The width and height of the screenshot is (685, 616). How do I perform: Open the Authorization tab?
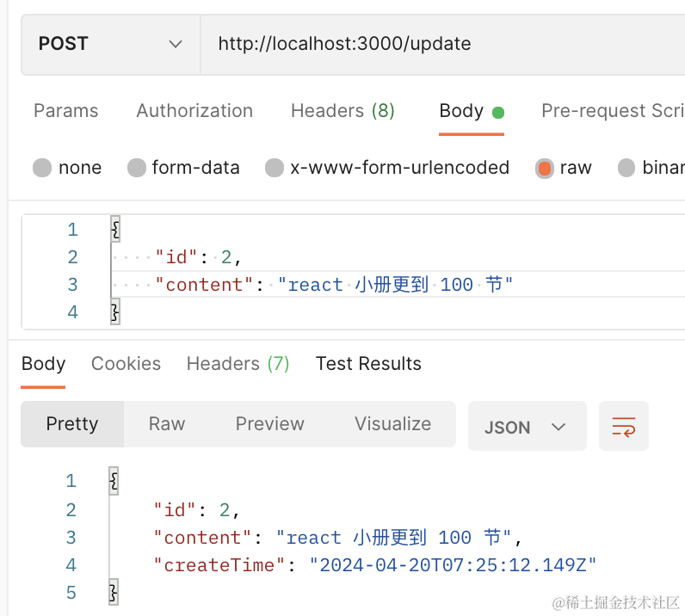click(x=194, y=111)
